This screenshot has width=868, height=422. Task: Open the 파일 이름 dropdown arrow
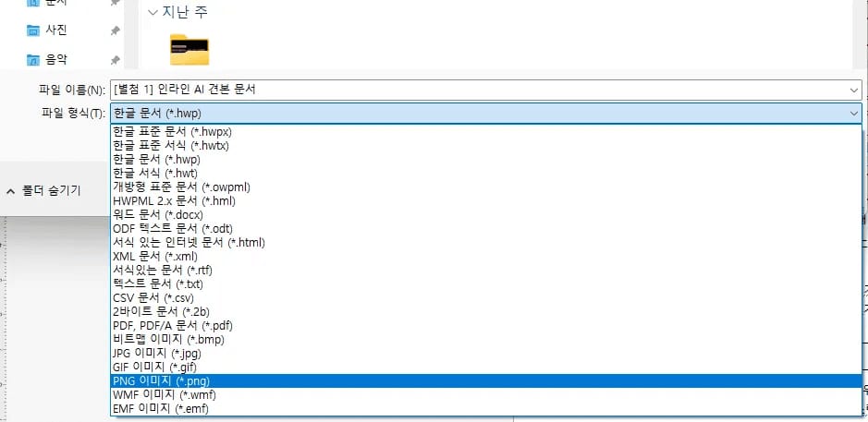point(853,90)
